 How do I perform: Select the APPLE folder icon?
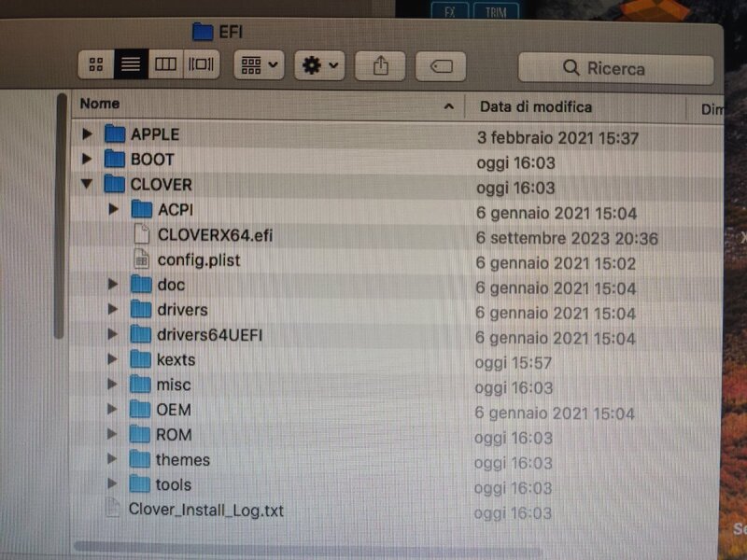click(x=115, y=133)
